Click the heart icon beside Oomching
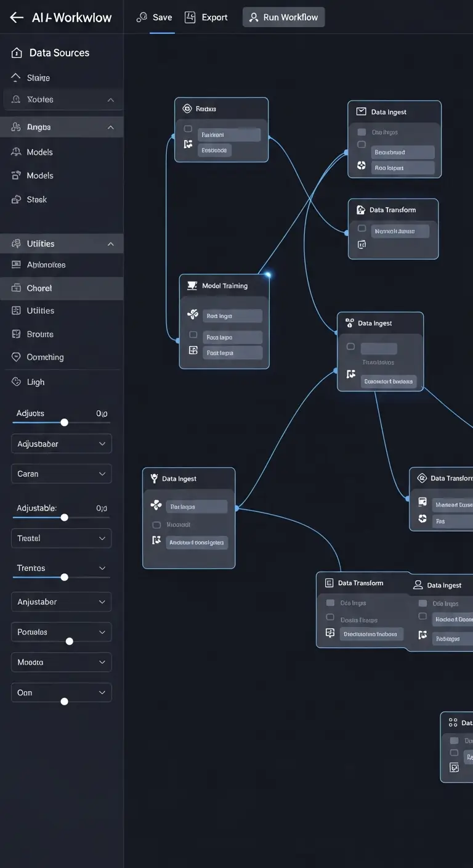 point(17,357)
